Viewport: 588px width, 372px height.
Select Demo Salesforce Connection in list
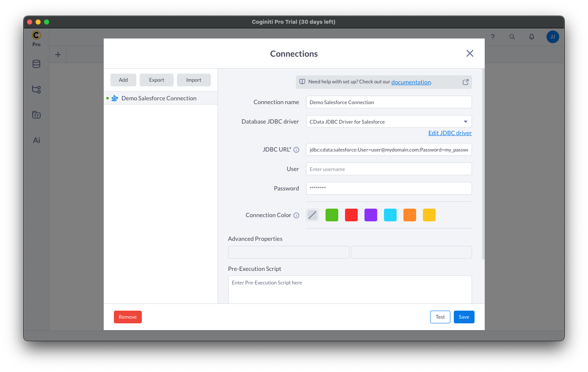[159, 98]
